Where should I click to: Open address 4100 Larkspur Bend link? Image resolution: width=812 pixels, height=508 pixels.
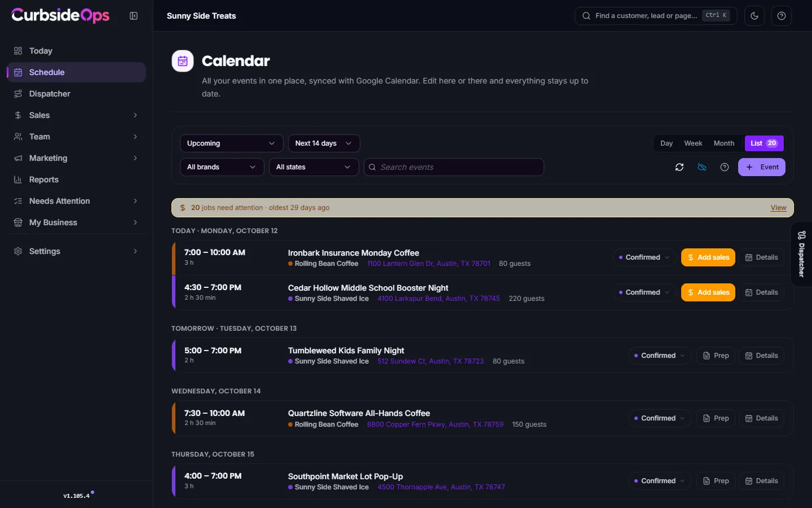pyautogui.click(x=439, y=299)
